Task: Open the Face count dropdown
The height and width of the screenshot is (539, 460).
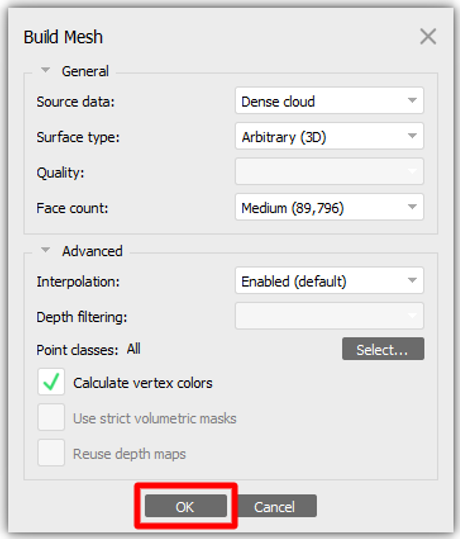Action: (329, 207)
